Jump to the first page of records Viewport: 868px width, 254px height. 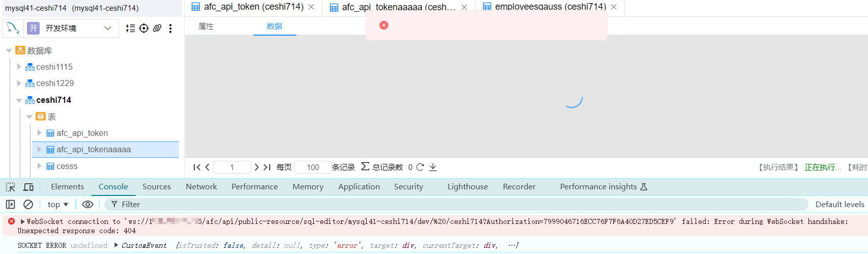pyautogui.click(x=196, y=167)
